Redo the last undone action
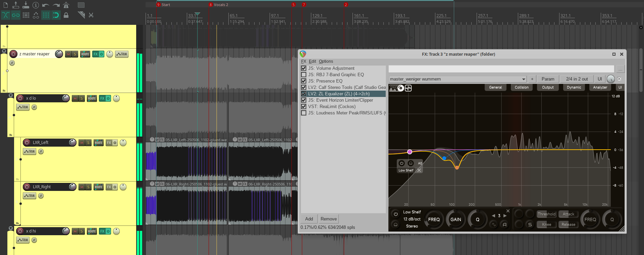 pyautogui.click(x=56, y=5)
